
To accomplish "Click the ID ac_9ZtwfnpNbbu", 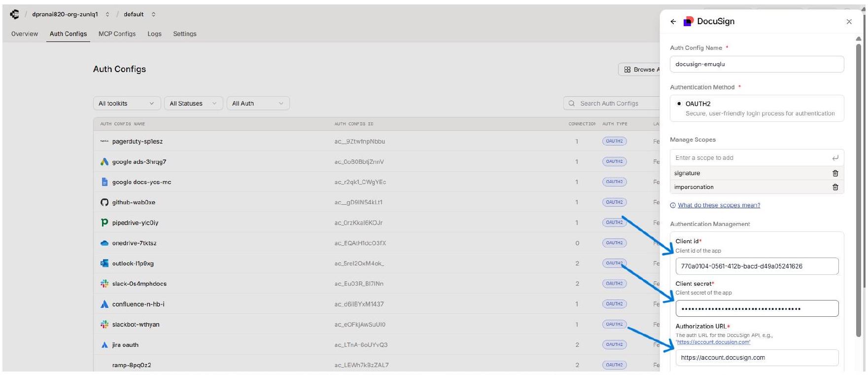I will point(359,142).
